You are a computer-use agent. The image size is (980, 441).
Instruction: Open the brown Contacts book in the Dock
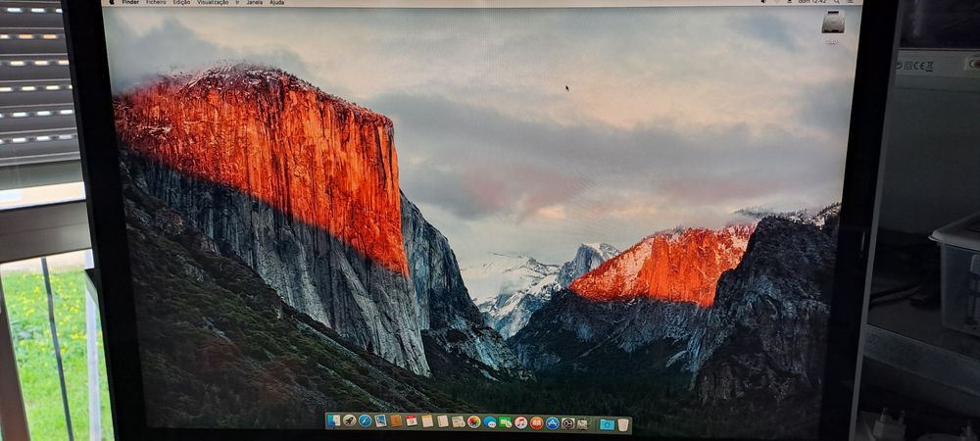coord(396,421)
